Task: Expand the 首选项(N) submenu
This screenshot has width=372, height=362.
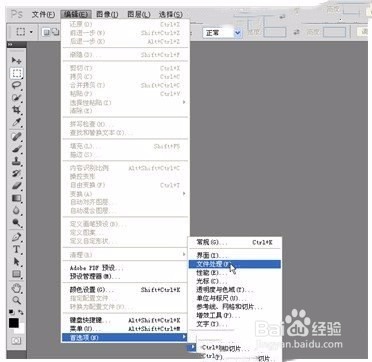Action: point(126,337)
